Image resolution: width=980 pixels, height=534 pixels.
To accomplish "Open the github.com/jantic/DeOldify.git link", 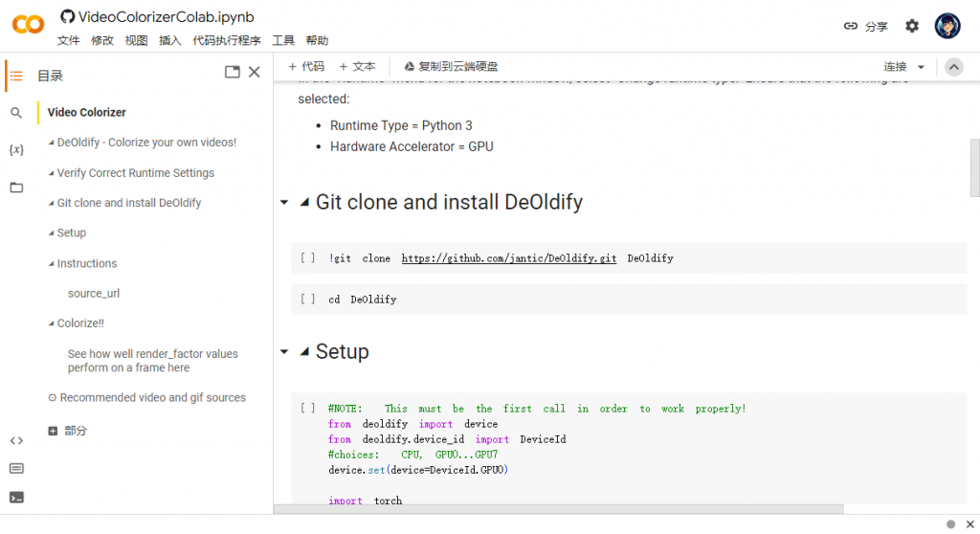I will (509, 258).
